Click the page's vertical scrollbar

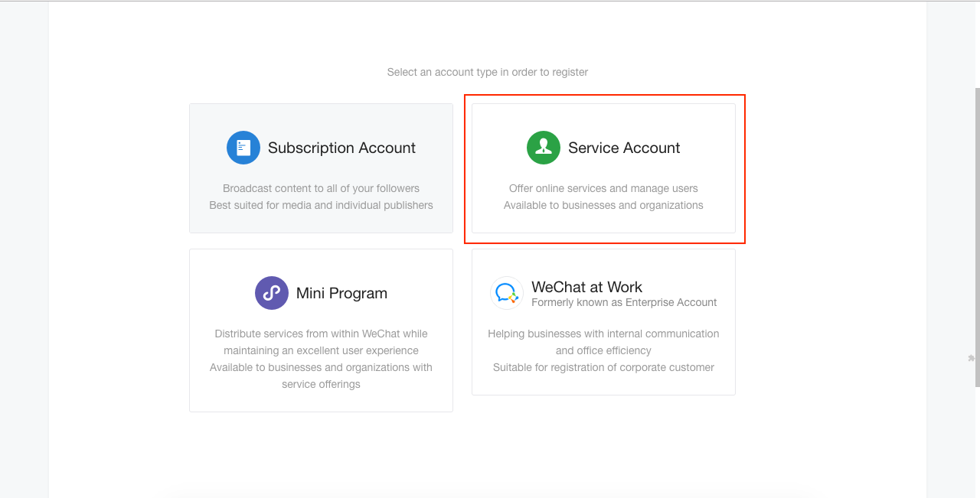[976, 237]
